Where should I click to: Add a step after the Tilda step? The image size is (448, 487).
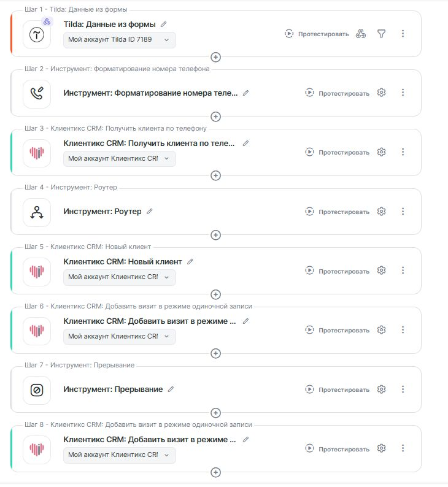coord(215,57)
